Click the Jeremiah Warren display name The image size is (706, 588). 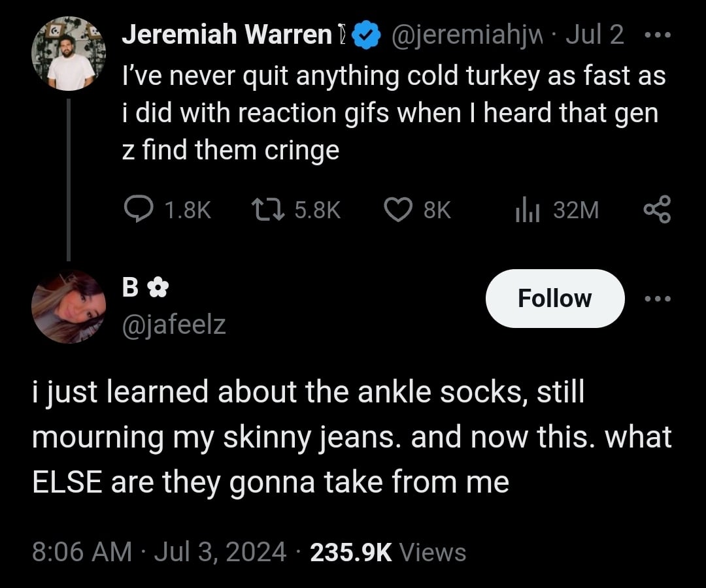227,36
